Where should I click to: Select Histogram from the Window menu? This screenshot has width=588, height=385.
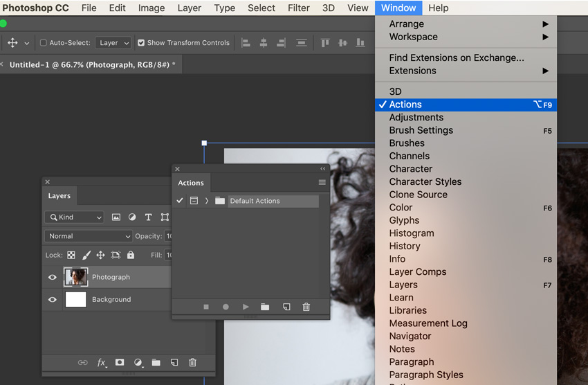[x=412, y=233]
